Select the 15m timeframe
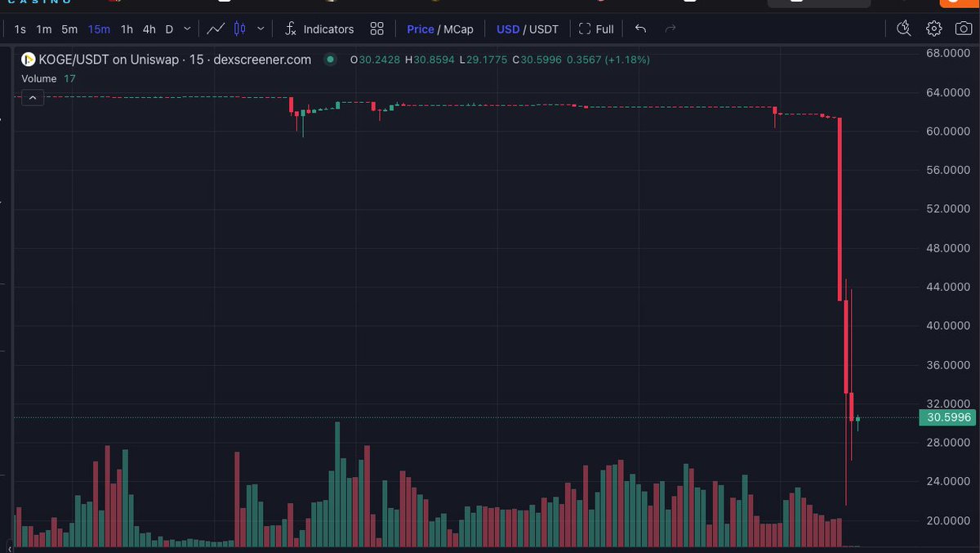Screen dimensions: 980x553 (x=99, y=29)
